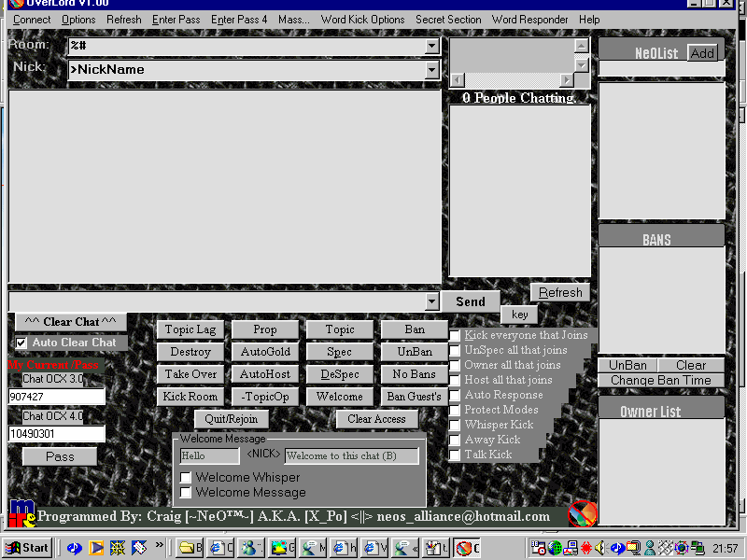This screenshot has height=560, width=747.
Task: Open the Word Kick Options menu
Action: (x=362, y=20)
